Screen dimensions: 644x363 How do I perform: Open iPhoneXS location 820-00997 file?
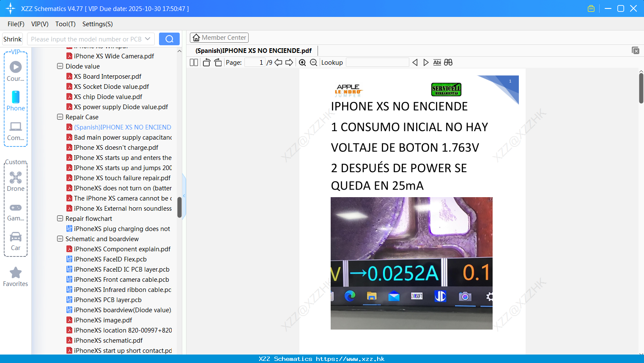[x=123, y=330]
